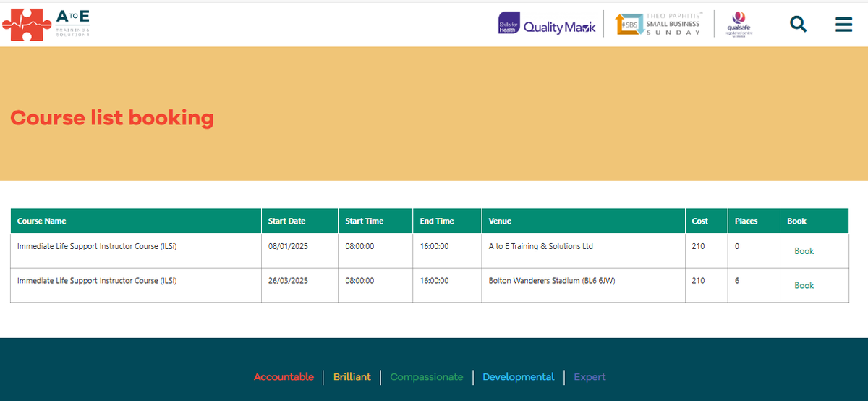This screenshot has height=401, width=868.
Task: Book the 08/01/2025 ILSi course
Action: coord(804,251)
